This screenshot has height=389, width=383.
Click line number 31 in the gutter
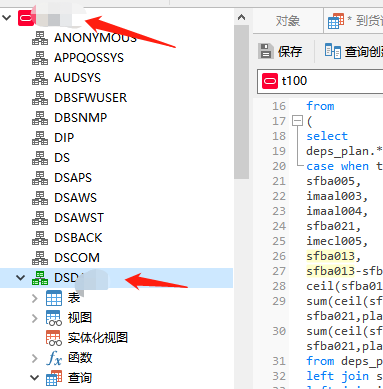[x=279, y=361]
